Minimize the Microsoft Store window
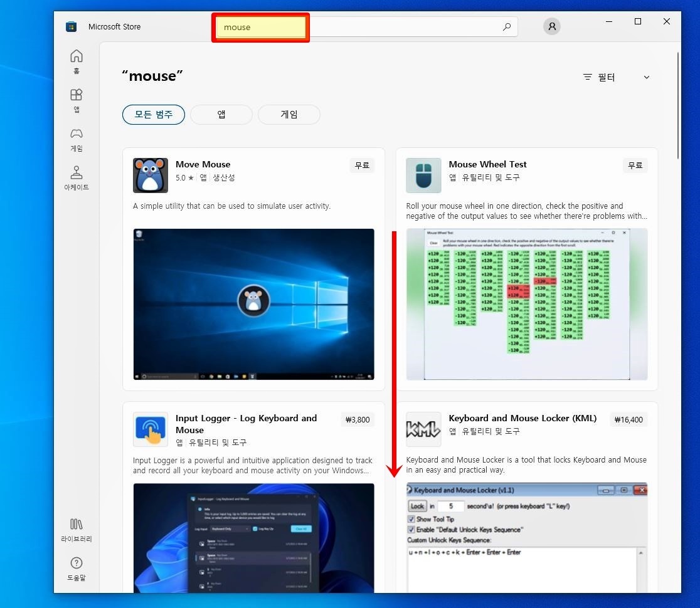 click(x=609, y=21)
